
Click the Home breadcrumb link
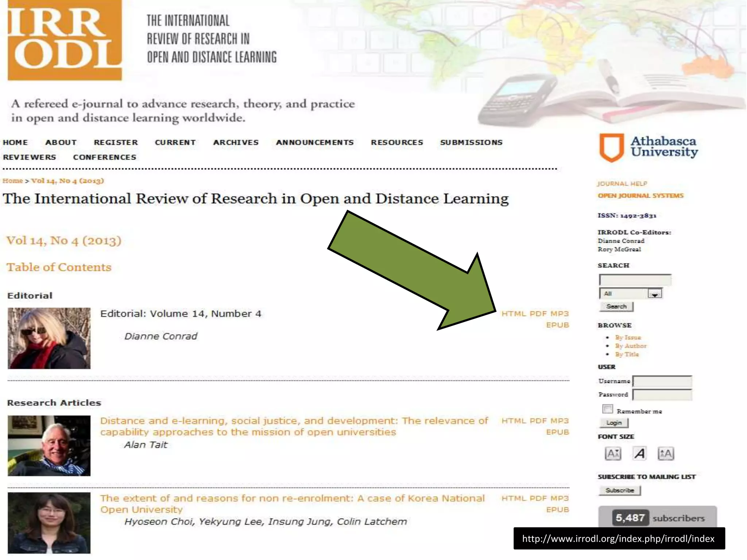pos(12,181)
